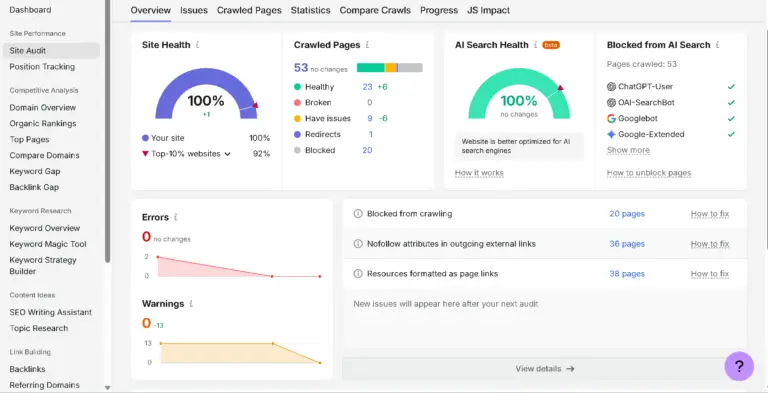Open SEO Writing Assistant in the sidebar
The height and width of the screenshot is (393, 768).
pyautogui.click(x=50, y=312)
